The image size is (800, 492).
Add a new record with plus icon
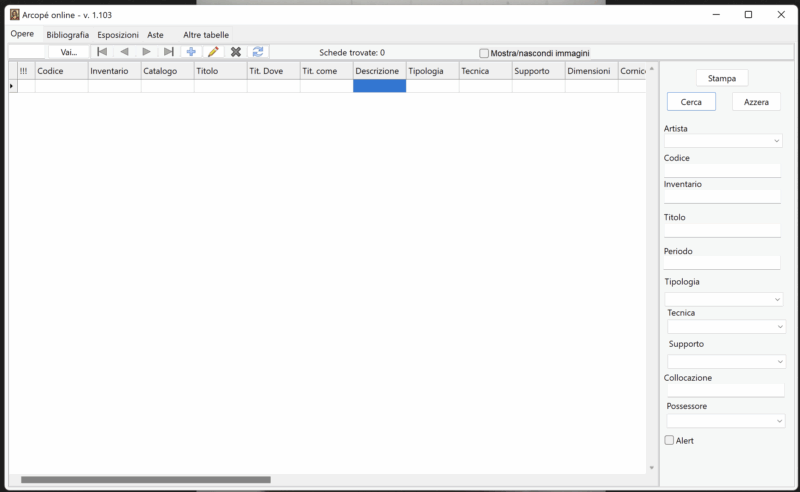(x=191, y=52)
